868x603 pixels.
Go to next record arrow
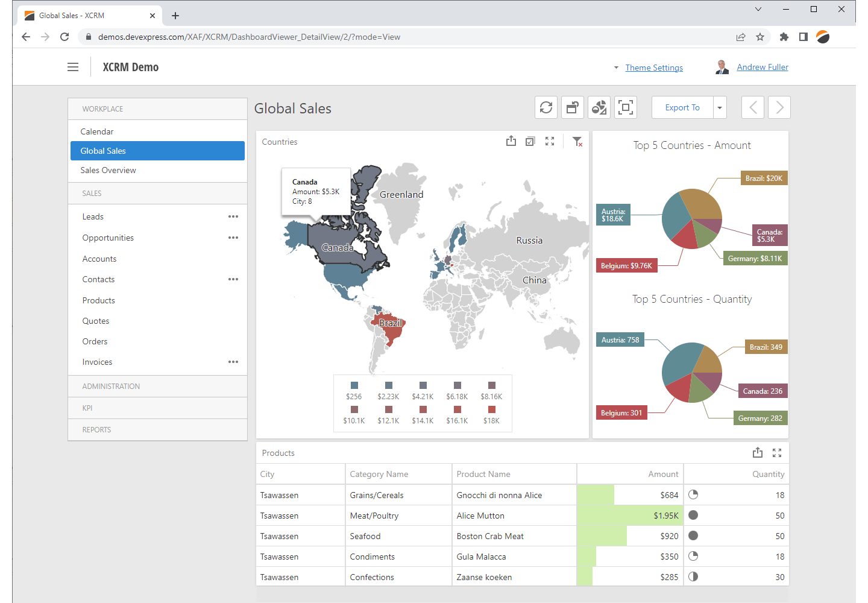779,107
